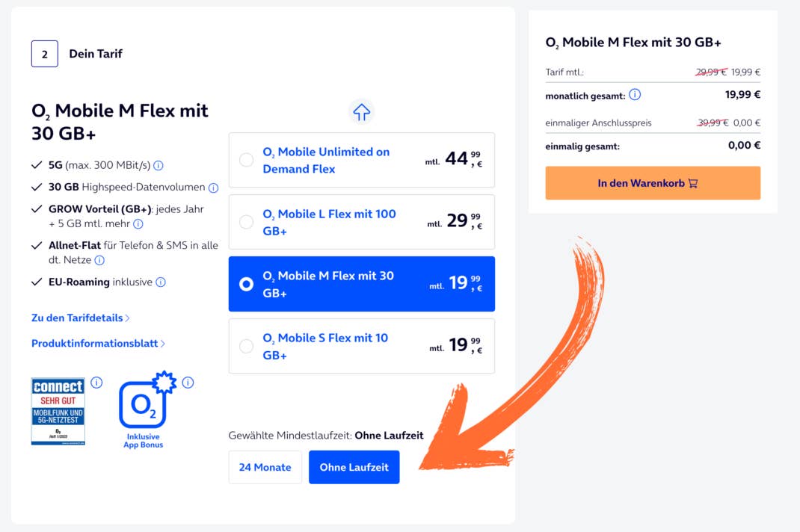Open info icon beside connect Sehr Gut badge

pos(96,383)
